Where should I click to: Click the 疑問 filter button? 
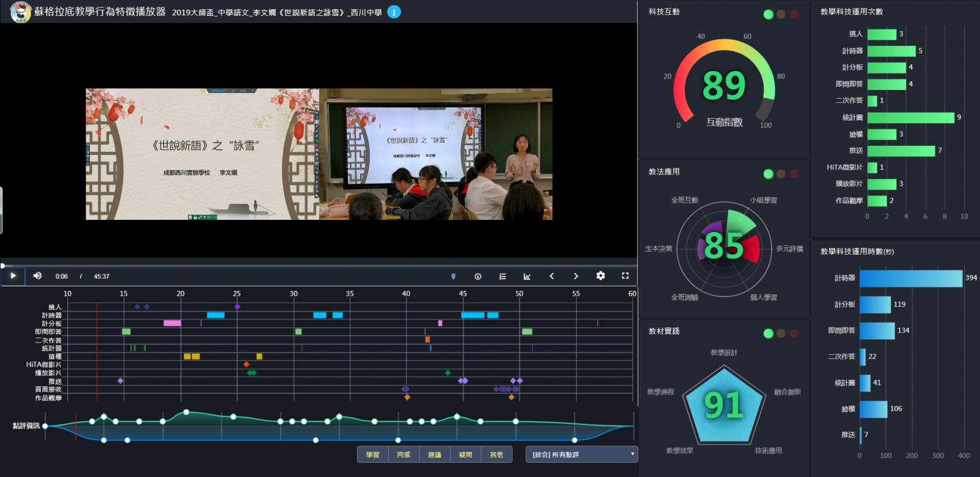click(466, 454)
